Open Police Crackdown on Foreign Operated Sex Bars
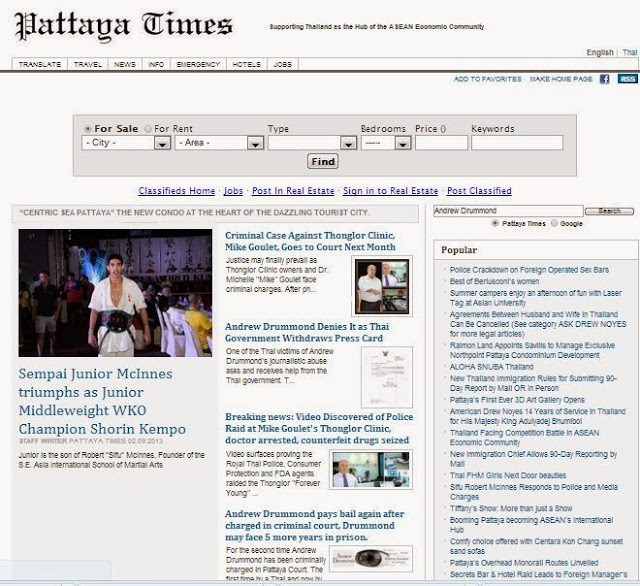Image resolution: width=640 pixels, height=586 pixels. click(529, 270)
